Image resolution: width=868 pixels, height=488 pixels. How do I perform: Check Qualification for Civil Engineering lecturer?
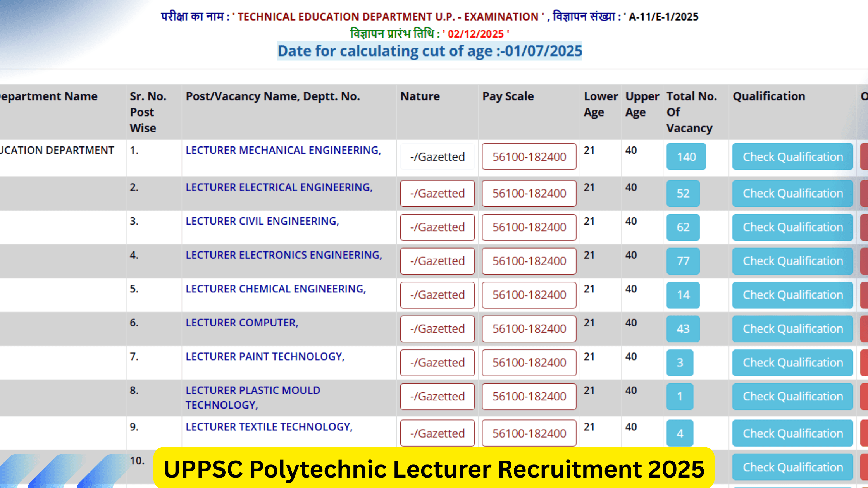click(x=792, y=227)
